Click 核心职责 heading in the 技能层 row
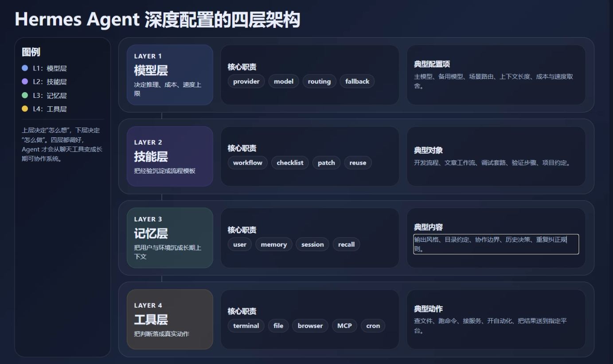 (242, 148)
